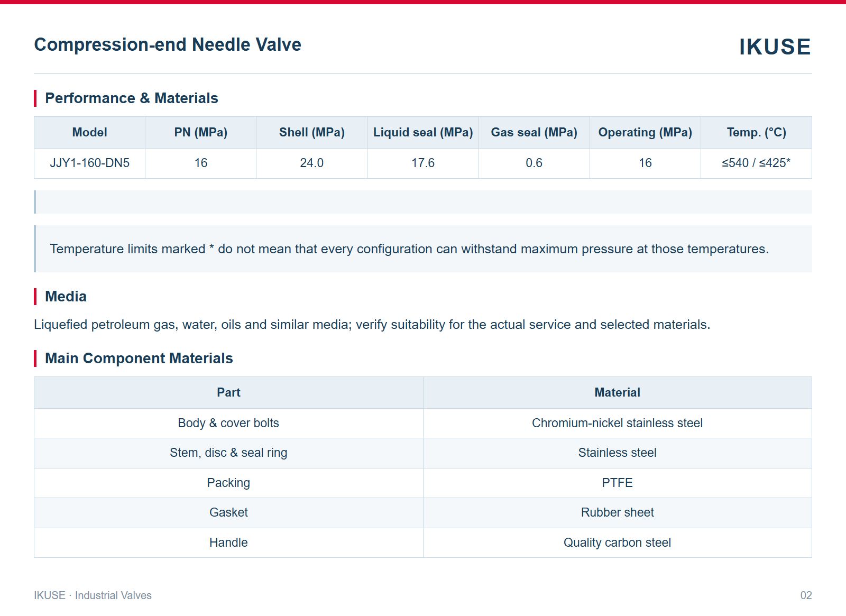
Task: Click the 'Shell (MPa)' column header
Action: [x=312, y=132]
